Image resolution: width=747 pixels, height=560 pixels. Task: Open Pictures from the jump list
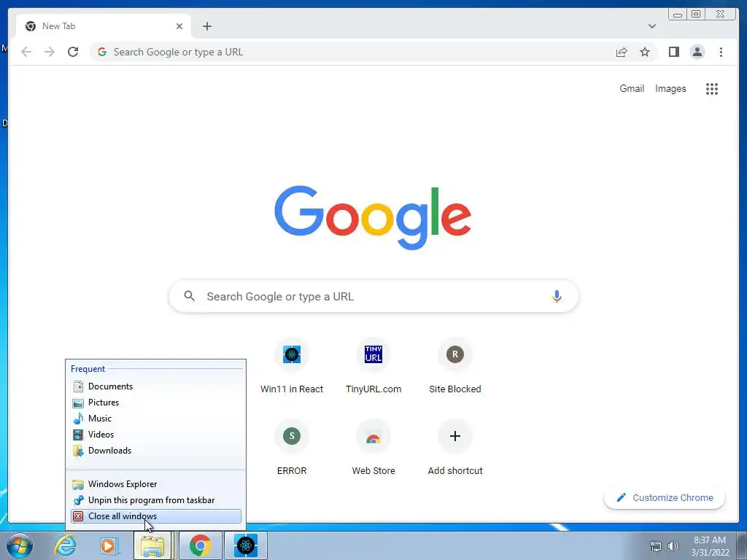[x=156, y=402]
